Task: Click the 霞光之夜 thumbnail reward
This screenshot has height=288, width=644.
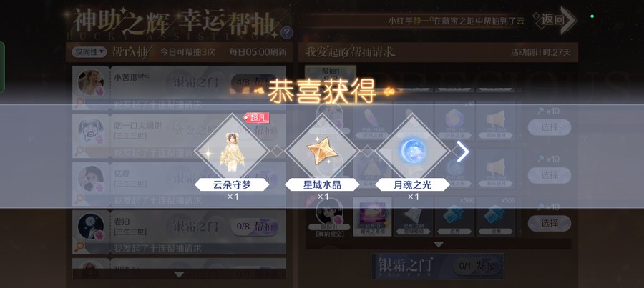Action: tap(372, 217)
